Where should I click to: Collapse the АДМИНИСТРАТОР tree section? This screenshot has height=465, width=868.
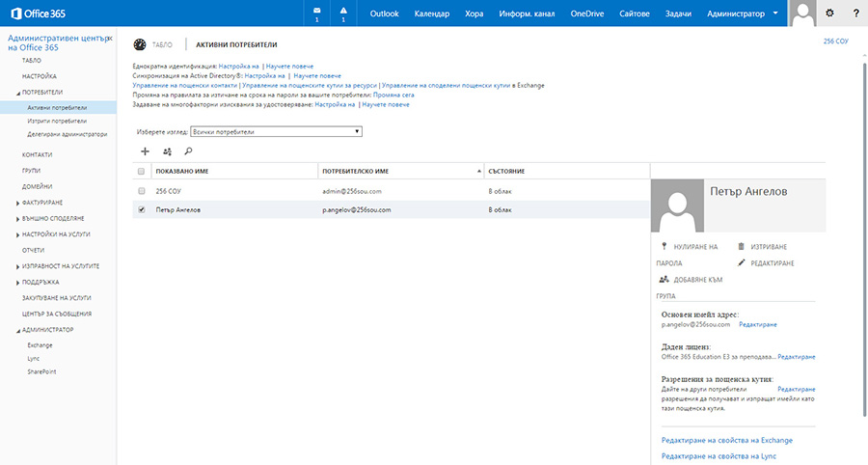[18, 331]
